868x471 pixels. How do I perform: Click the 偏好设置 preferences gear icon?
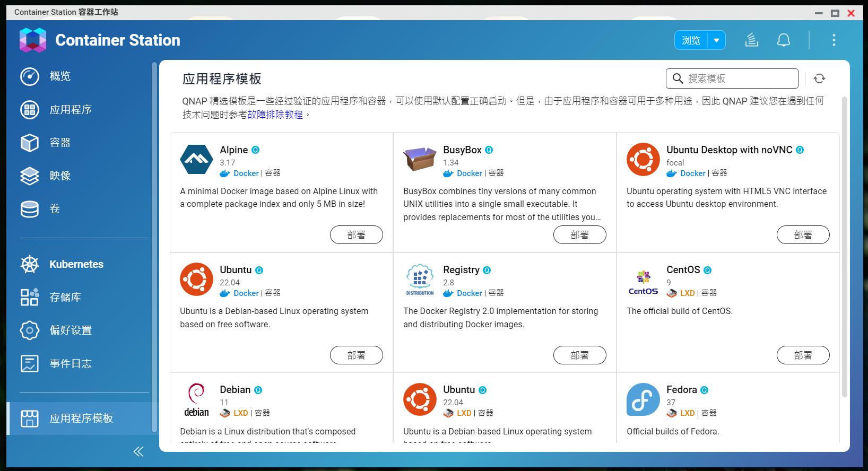(x=30, y=330)
